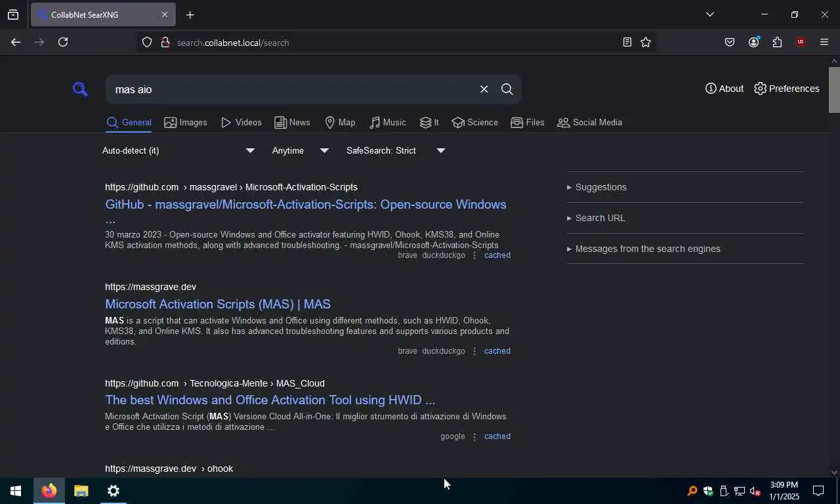Click the site connection lock icon
Viewport: 840px width, 504px height.
pyautogui.click(x=165, y=42)
